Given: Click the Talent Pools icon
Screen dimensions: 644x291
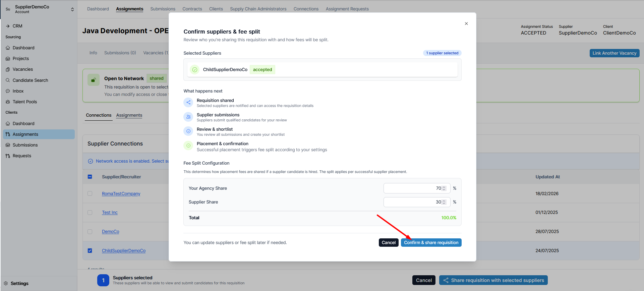Looking at the screenshot, I should point(8,102).
